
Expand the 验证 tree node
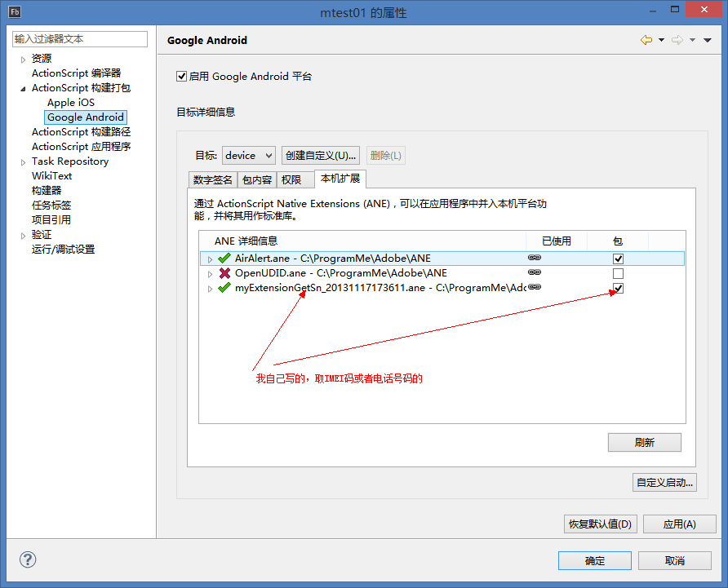coord(23,236)
